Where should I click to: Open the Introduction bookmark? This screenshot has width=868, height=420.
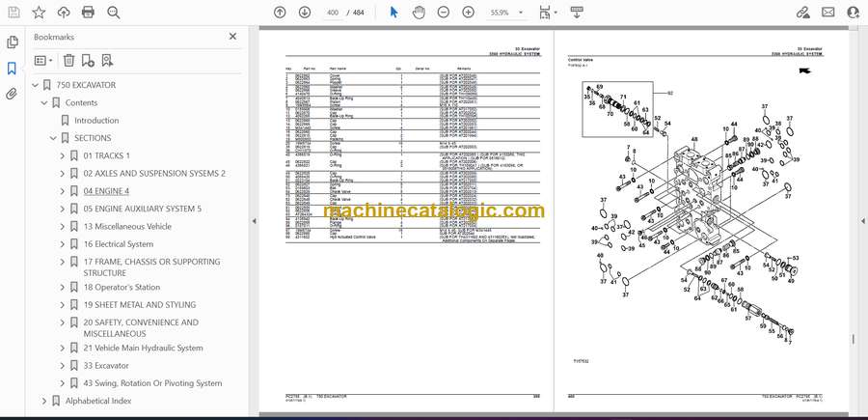coord(96,121)
